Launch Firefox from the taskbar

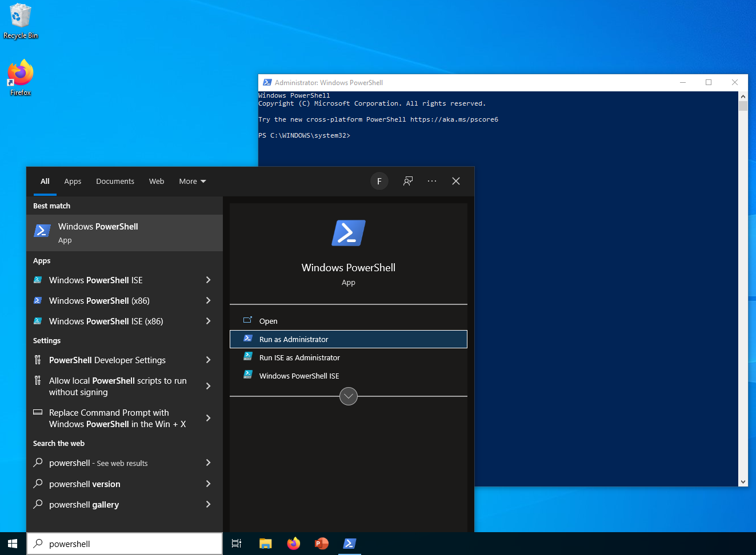(294, 544)
